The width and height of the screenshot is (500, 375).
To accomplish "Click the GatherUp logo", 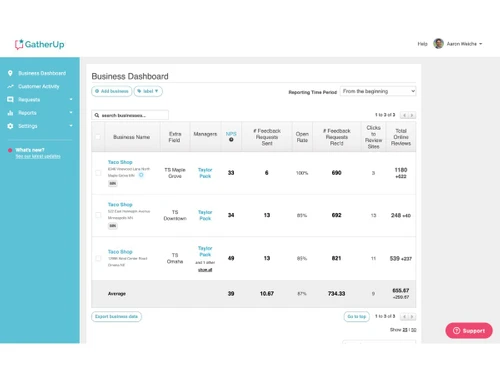I will click(39, 44).
